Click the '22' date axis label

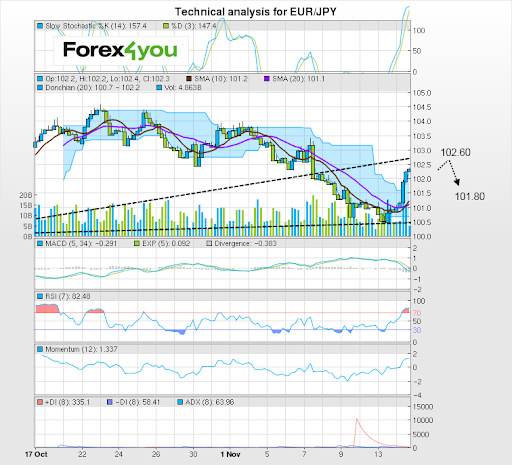[x=82, y=454]
